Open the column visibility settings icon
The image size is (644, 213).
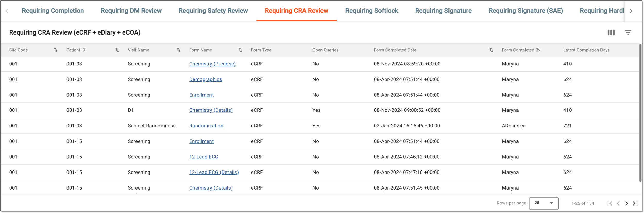pos(611,32)
